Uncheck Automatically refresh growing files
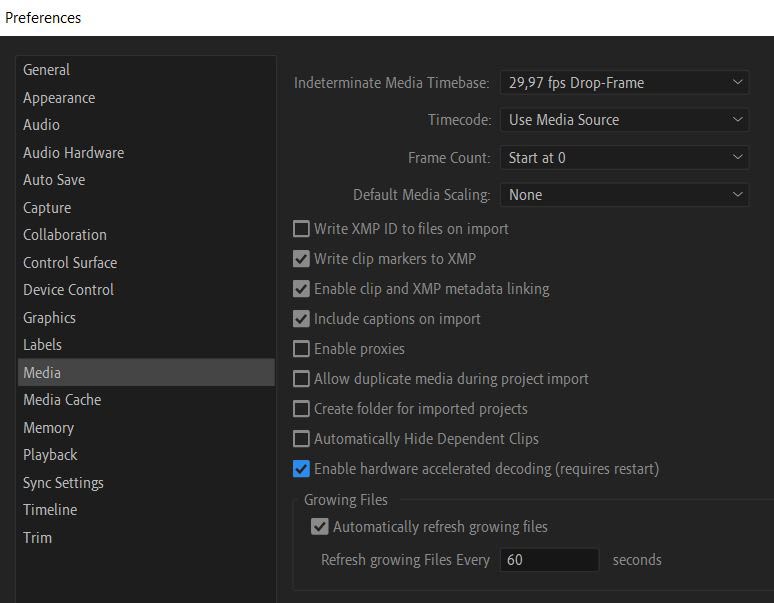 tap(320, 527)
